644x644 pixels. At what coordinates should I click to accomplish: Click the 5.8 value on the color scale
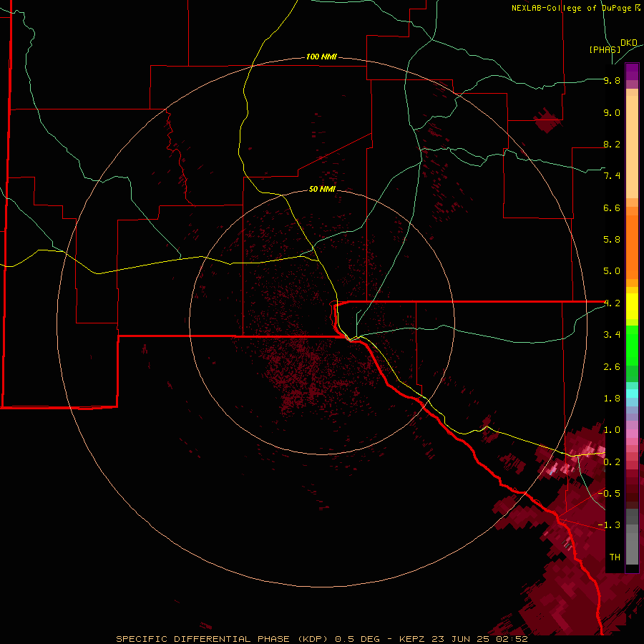point(612,240)
